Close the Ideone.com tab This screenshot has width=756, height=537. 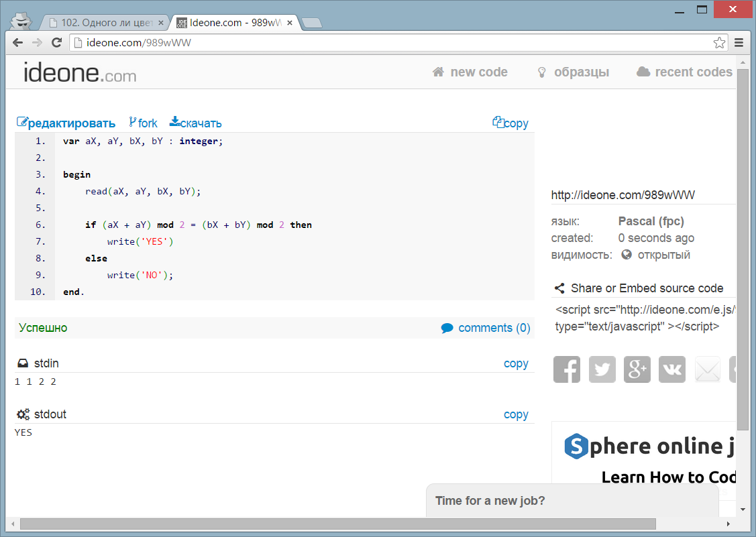pyautogui.click(x=290, y=23)
